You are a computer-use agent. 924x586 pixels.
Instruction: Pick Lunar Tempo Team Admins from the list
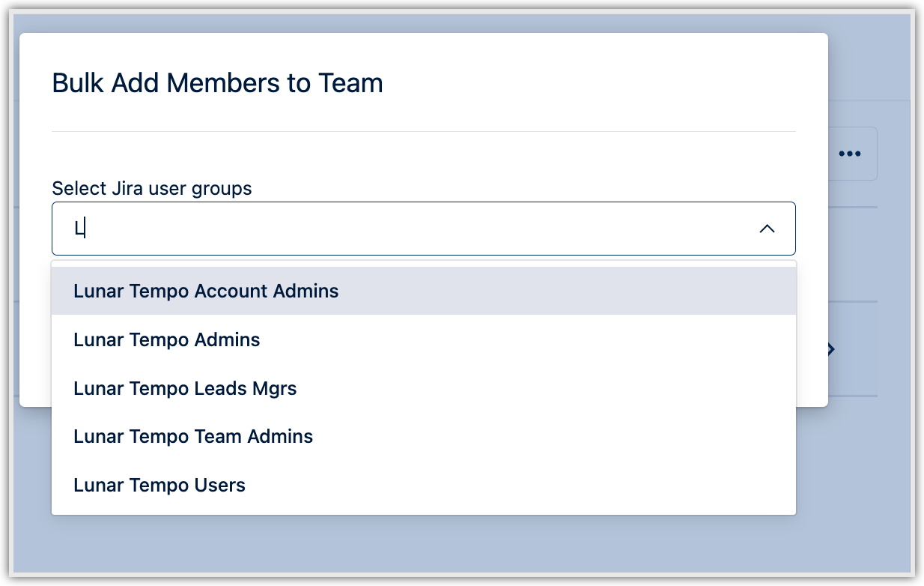(192, 436)
